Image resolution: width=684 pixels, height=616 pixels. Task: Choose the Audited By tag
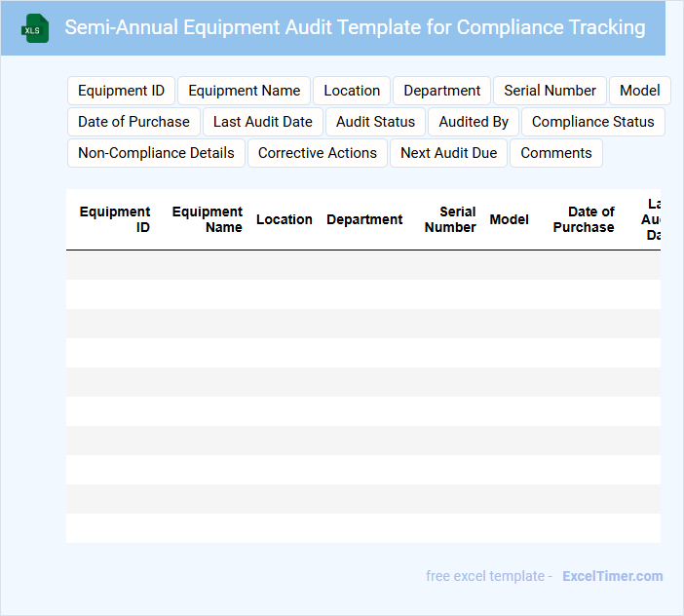tap(474, 122)
